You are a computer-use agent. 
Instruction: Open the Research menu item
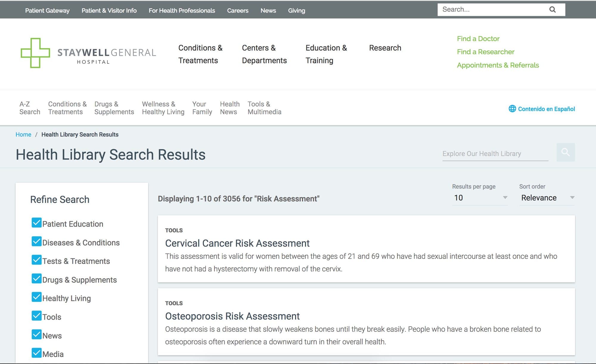tap(385, 48)
